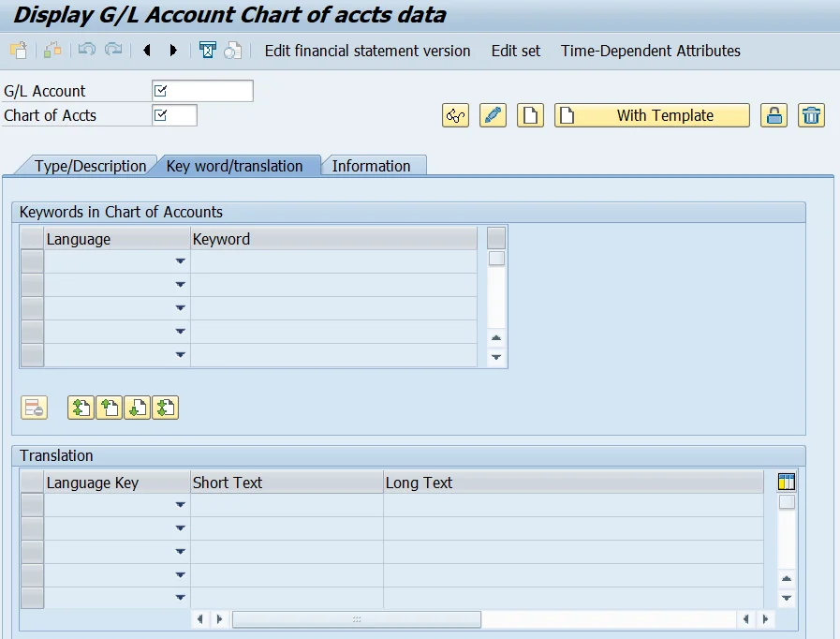The width and height of the screenshot is (840, 639).
Task: Click the G/L Account input field
Action: [x=202, y=91]
